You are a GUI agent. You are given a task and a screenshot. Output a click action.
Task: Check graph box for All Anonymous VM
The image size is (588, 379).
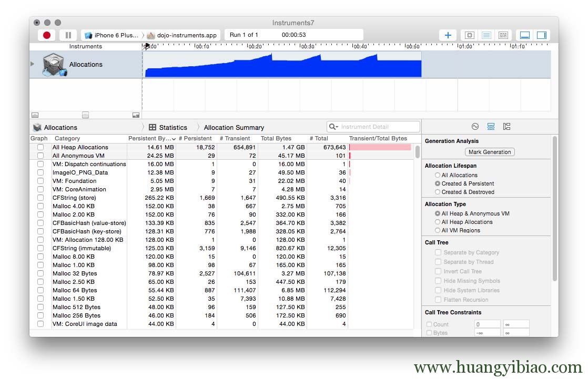click(40, 156)
